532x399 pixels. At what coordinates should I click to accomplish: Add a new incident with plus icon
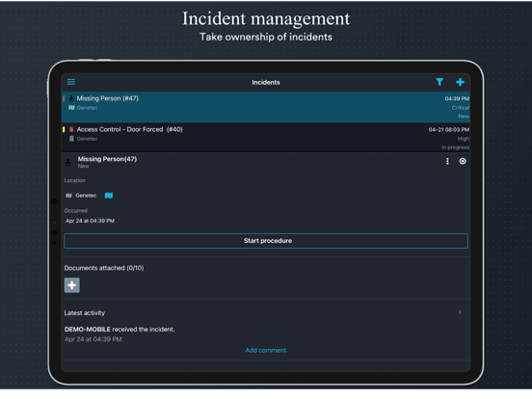[460, 82]
